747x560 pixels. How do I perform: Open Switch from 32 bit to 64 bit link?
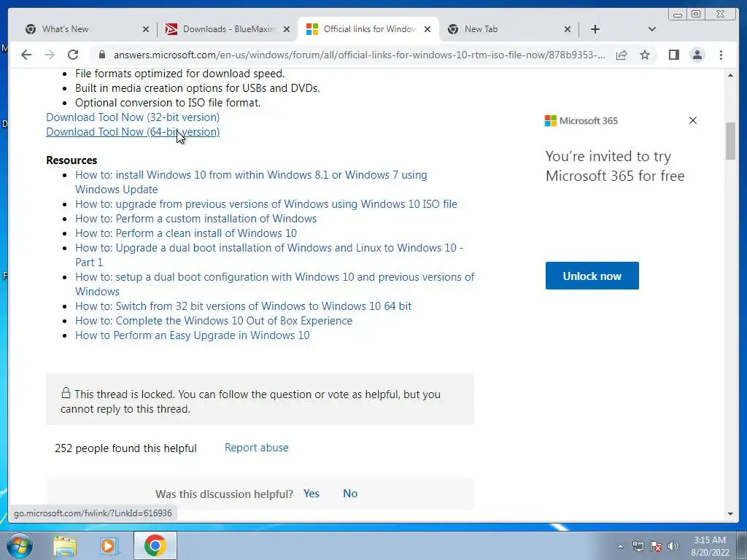244,306
